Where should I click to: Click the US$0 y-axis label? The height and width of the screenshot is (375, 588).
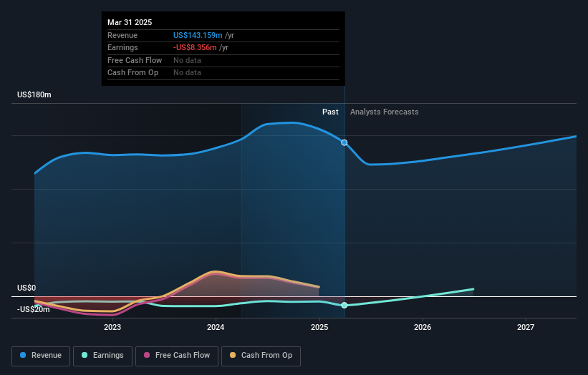26,288
